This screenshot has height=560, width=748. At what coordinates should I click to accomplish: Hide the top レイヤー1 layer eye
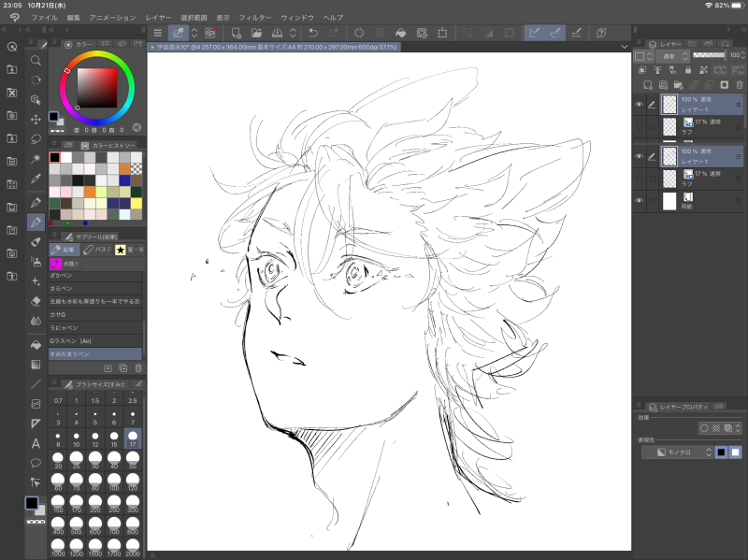639,105
